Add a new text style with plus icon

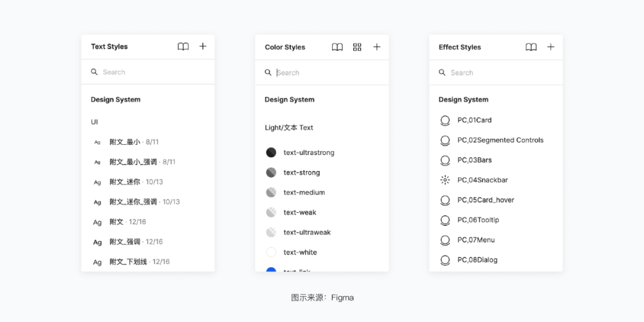click(x=203, y=47)
